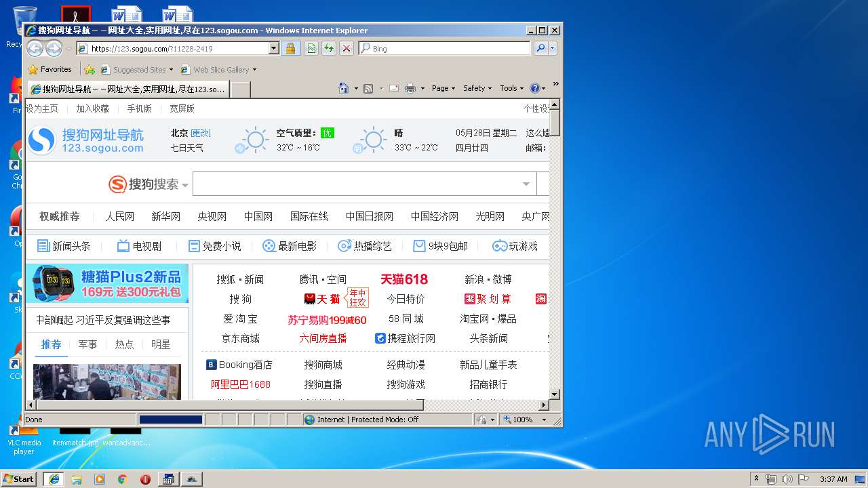Click the Refresh page icon

tap(328, 48)
